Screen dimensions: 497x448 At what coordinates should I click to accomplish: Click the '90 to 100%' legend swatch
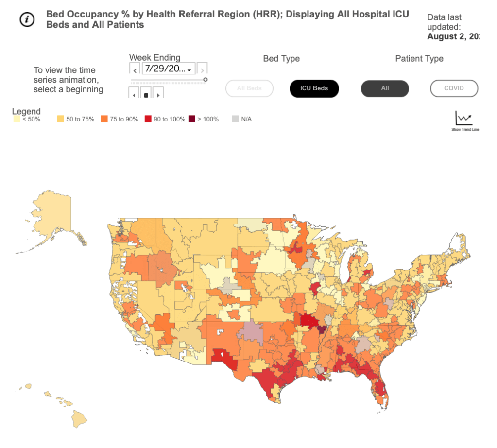tap(148, 119)
